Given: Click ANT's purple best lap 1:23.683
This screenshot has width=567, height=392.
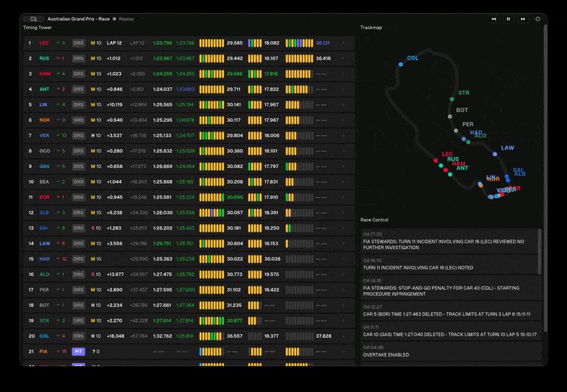Looking at the screenshot, I should click(x=185, y=89).
